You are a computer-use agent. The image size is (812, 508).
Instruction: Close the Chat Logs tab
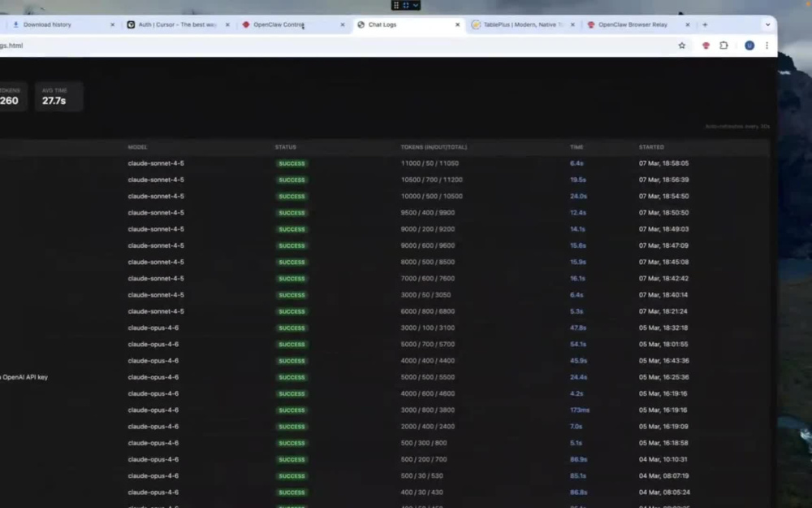point(457,24)
